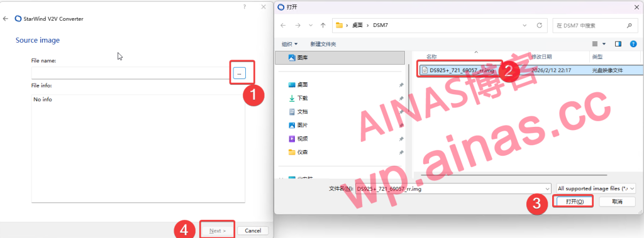644x238 pixels.
Task: Click the pin icon next to 文档
Action: coord(401,112)
